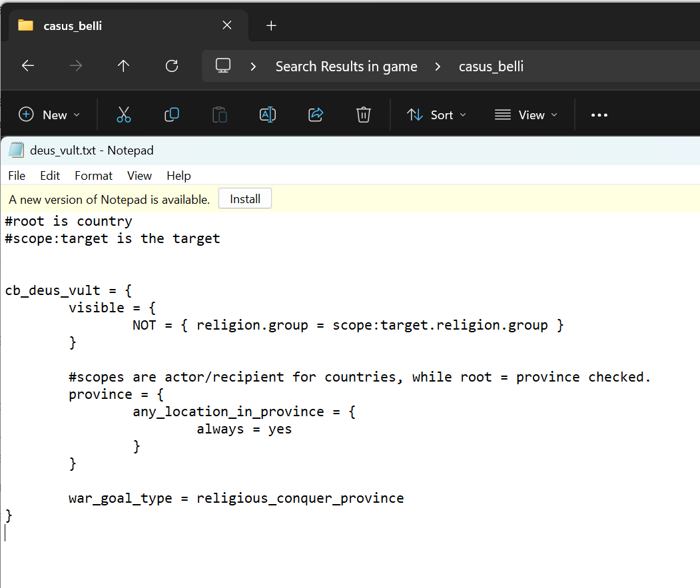700x588 pixels.
Task: Open Notepad View menu
Action: coord(139,175)
